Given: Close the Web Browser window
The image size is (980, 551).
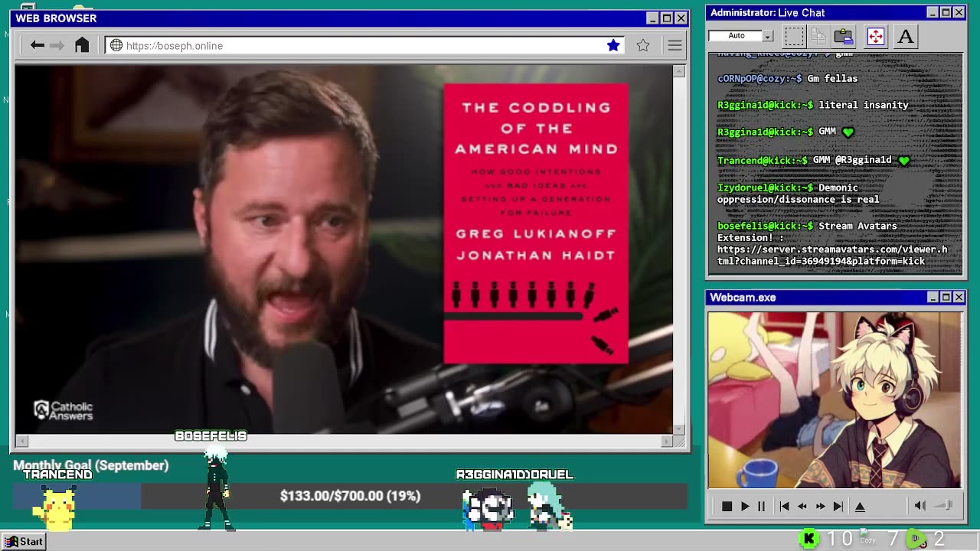Looking at the screenshot, I should point(681,18).
